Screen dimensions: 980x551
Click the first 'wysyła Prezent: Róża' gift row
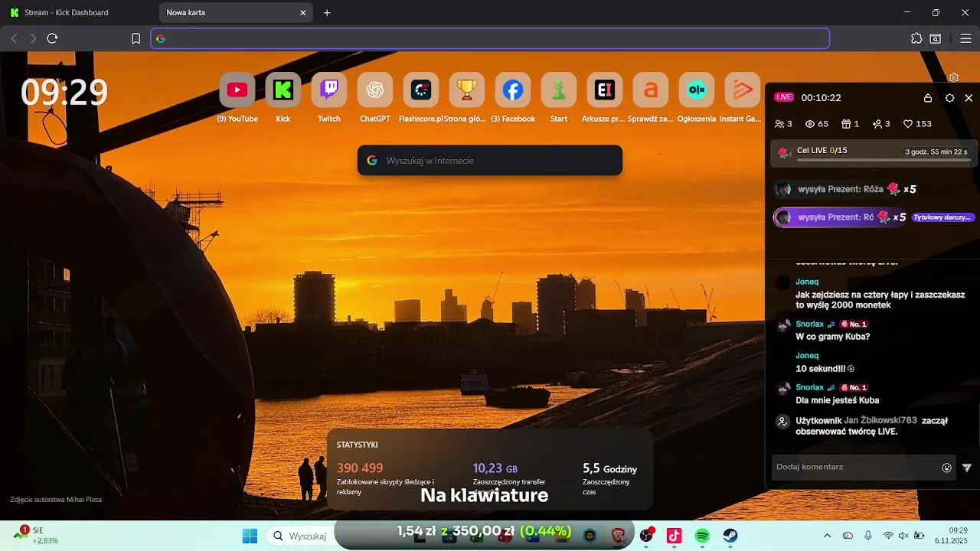(x=846, y=189)
